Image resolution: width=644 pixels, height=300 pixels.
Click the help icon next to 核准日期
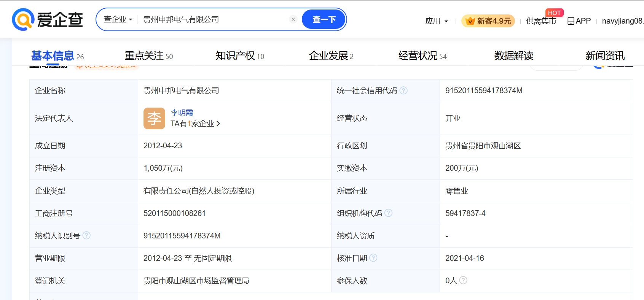pyautogui.click(x=373, y=258)
